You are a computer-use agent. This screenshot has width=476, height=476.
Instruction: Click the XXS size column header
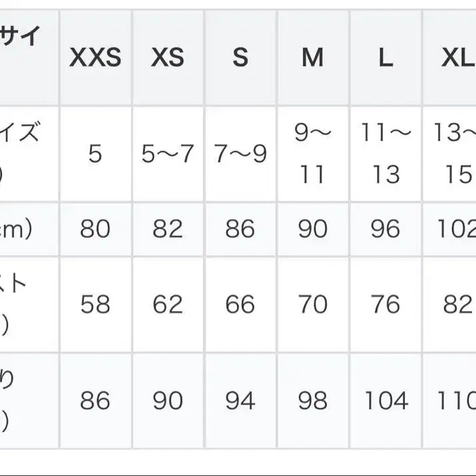(x=95, y=58)
